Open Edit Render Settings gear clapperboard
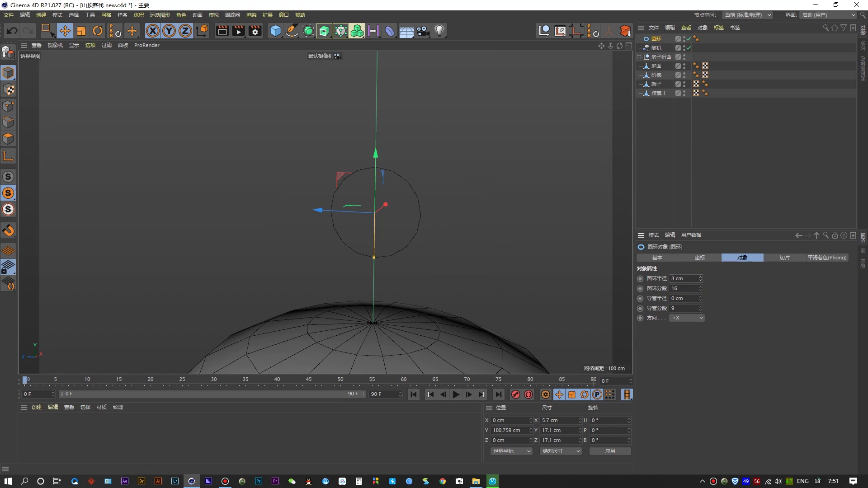Image resolution: width=868 pixels, height=488 pixels. tap(255, 31)
